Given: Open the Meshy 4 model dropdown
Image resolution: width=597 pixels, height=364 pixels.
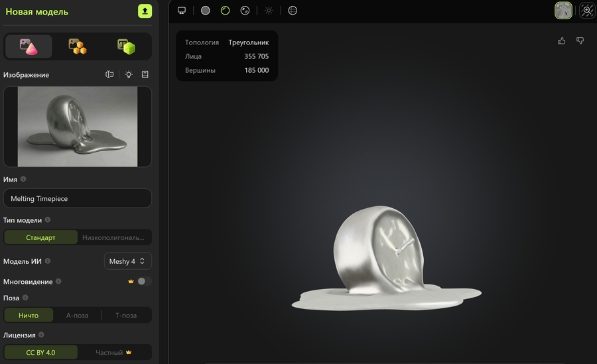Looking at the screenshot, I should point(127,261).
